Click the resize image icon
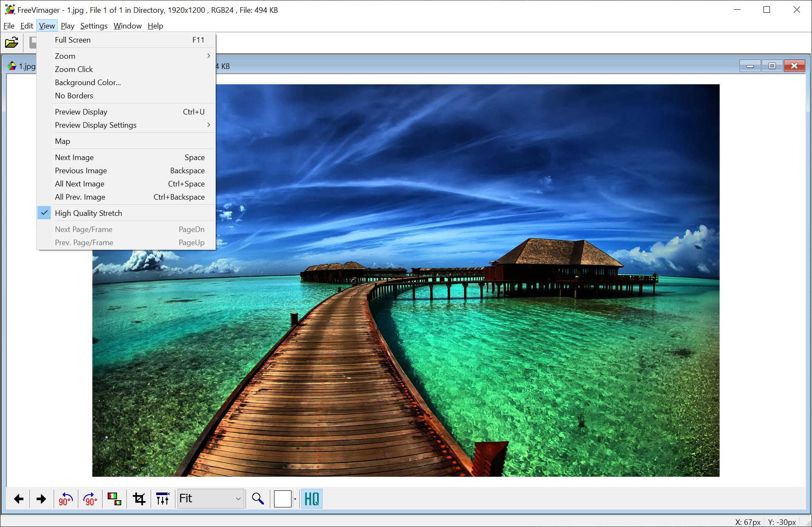 [114, 499]
